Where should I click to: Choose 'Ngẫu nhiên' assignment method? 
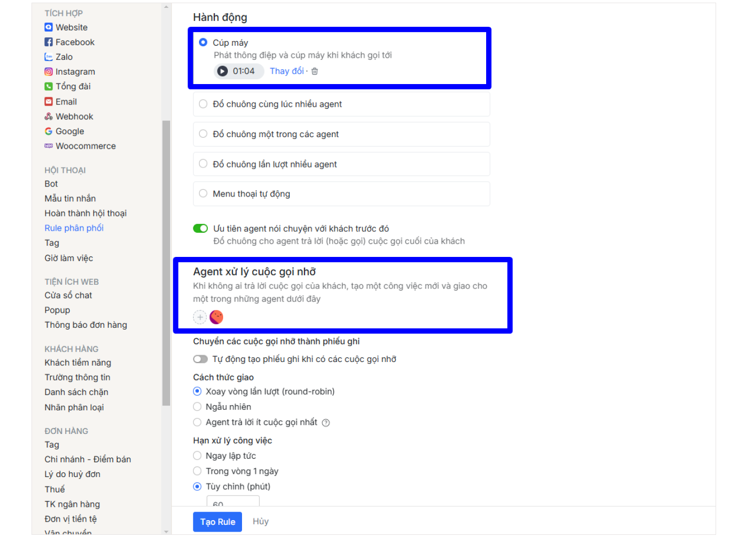click(197, 407)
